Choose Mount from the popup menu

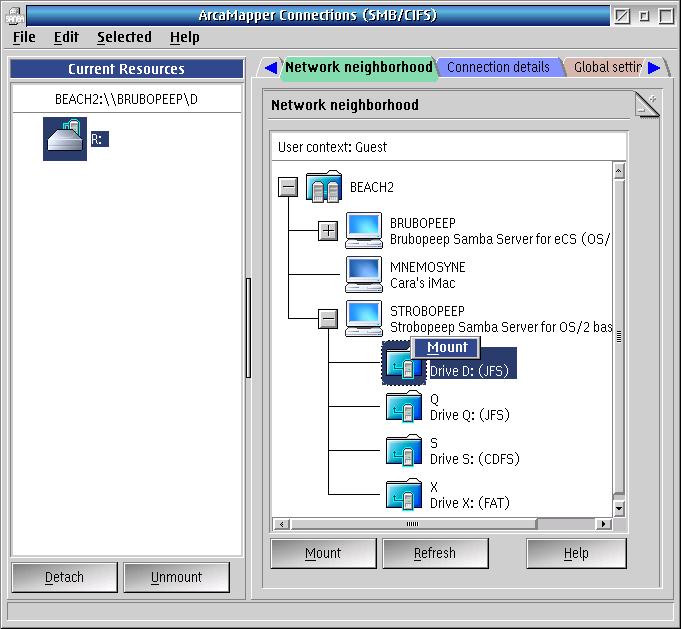(447, 347)
